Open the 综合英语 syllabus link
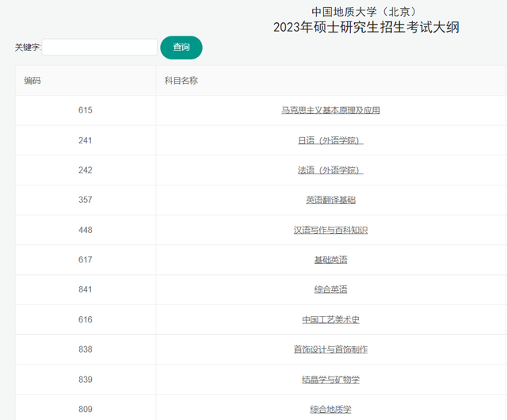507x420 pixels. pos(330,289)
